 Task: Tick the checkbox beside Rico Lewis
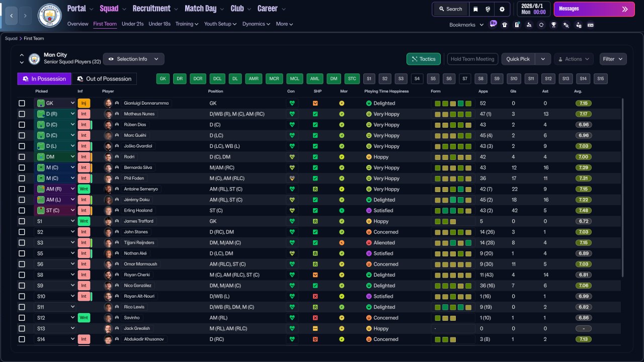(22, 307)
